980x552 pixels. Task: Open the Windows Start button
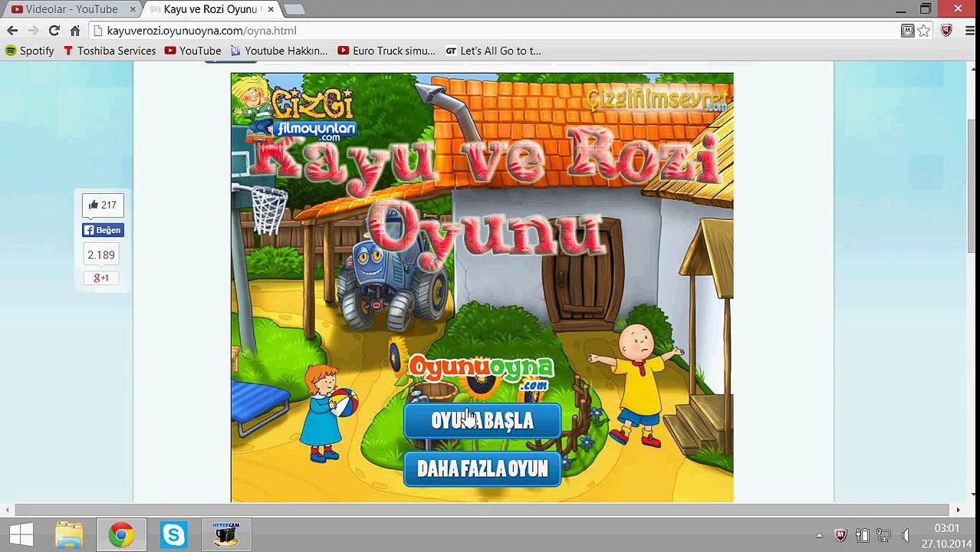[21, 534]
